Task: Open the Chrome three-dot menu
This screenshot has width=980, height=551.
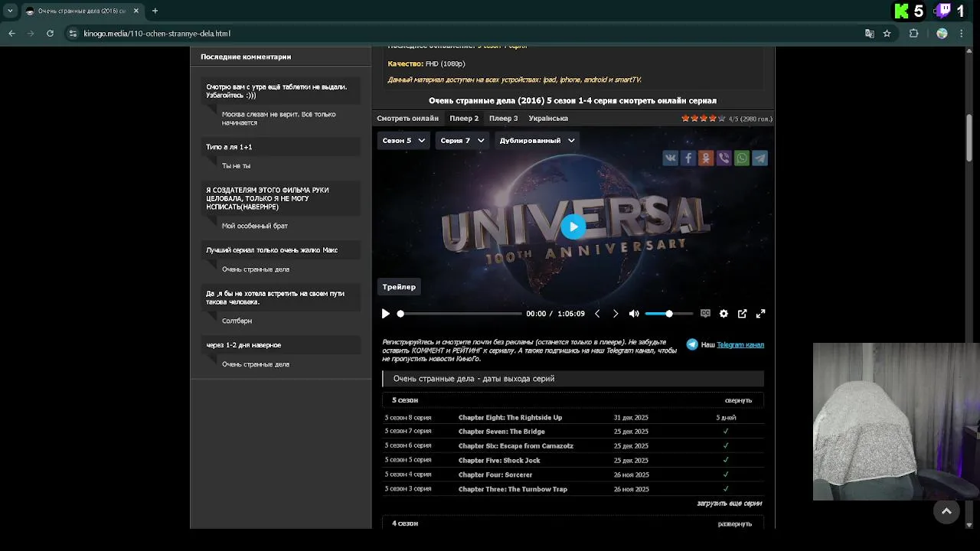Action: click(x=962, y=34)
